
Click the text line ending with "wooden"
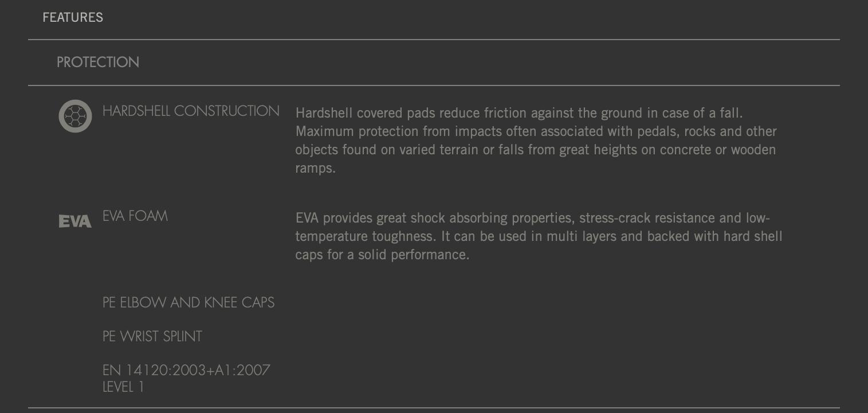click(536, 150)
